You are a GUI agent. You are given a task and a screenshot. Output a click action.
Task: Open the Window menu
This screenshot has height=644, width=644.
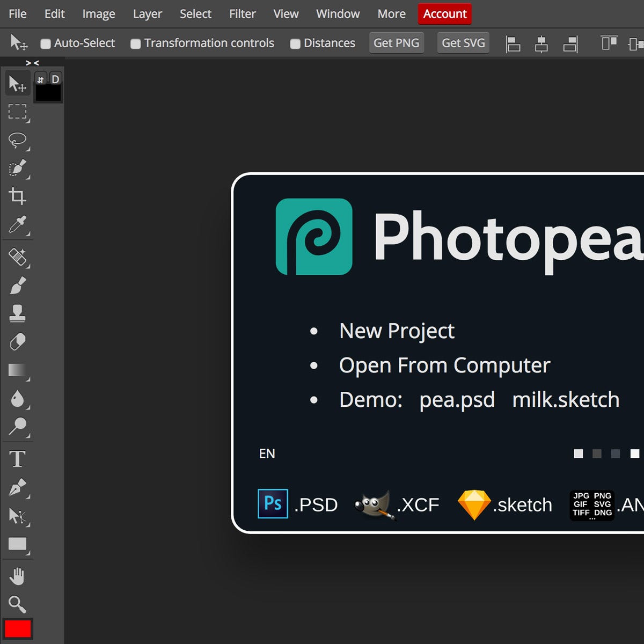(338, 14)
